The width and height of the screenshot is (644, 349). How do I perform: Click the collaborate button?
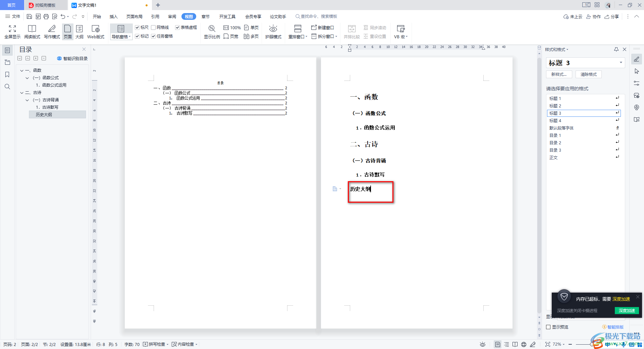(x=594, y=16)
